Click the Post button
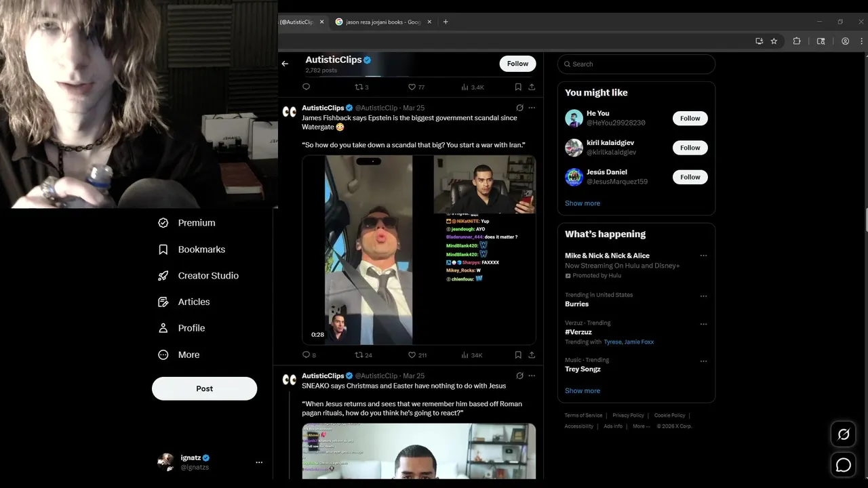Viewport: 868px width, 488px height. [204, 388]
